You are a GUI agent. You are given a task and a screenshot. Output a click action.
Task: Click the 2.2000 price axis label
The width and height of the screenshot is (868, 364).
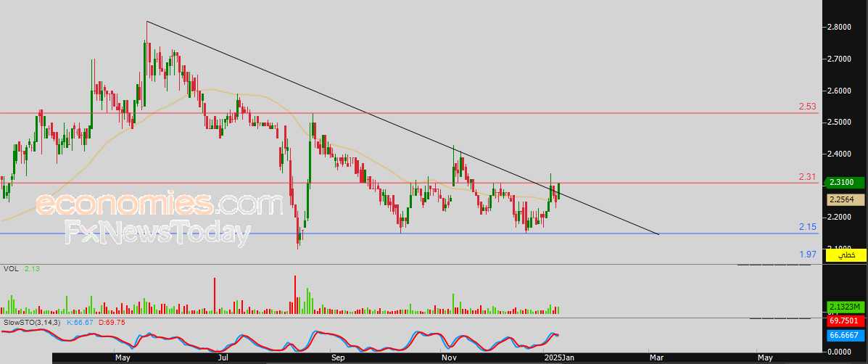pos(840,217)
